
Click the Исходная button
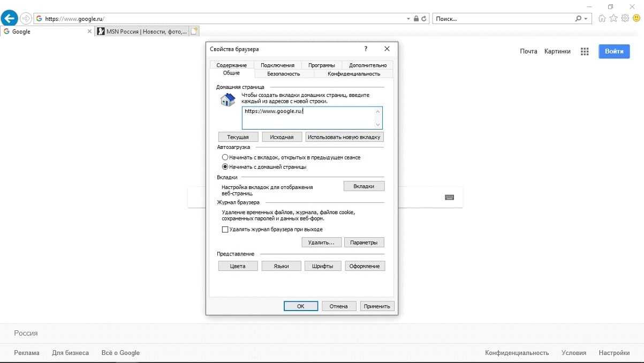click(x=282, y=137)
